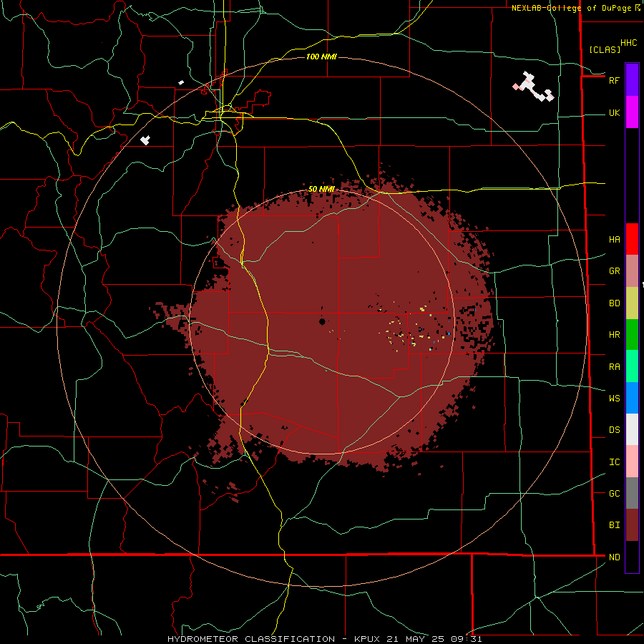Click the HA legend label
Image resolution: width=644 pixels, height=644 pixels.
614,240
